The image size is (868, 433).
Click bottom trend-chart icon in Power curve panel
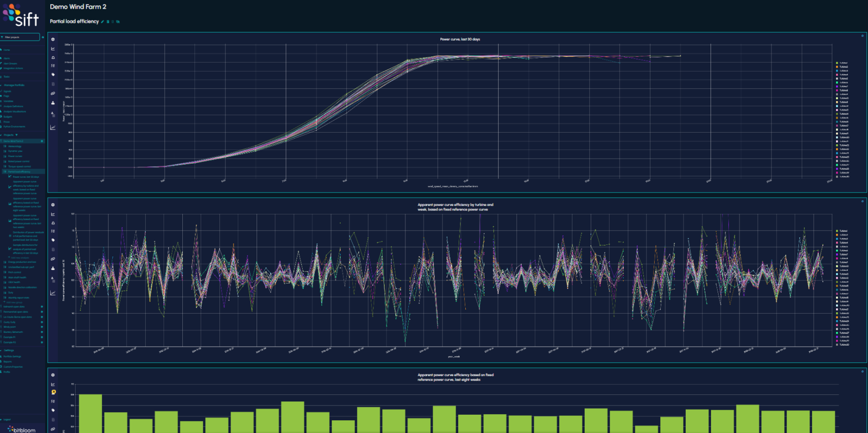click(x=53, y=127)
